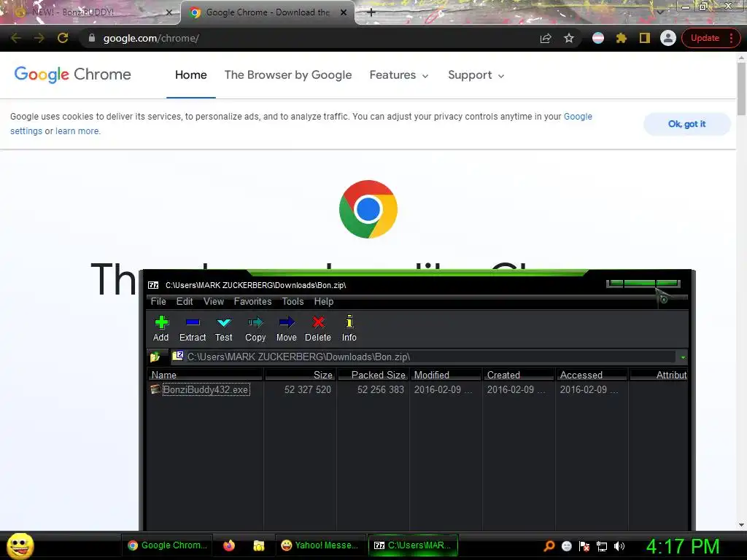Click the page vertical scrollbar thumb
The width and height of the screenshot is (747, 560).
point(741,88)
